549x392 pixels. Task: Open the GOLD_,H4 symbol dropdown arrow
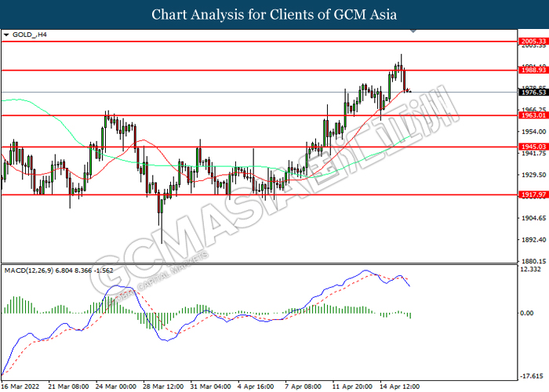[x=6, y=35]
